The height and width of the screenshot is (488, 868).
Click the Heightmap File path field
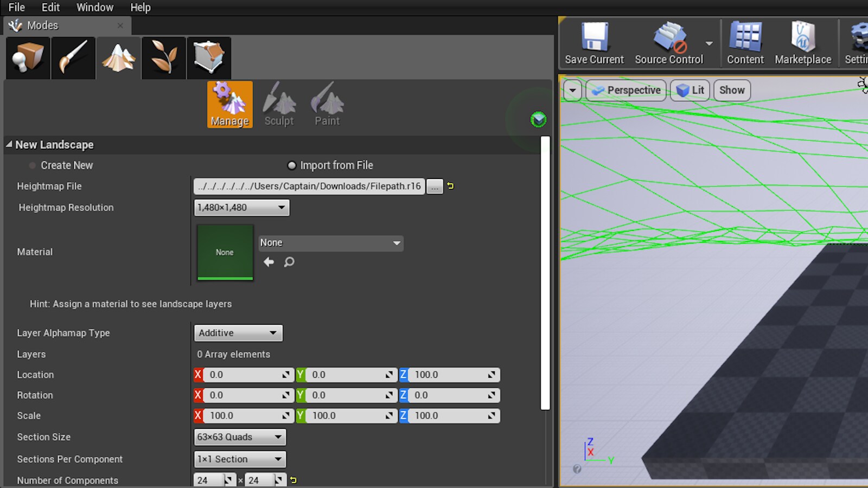(x=309, y=186)
